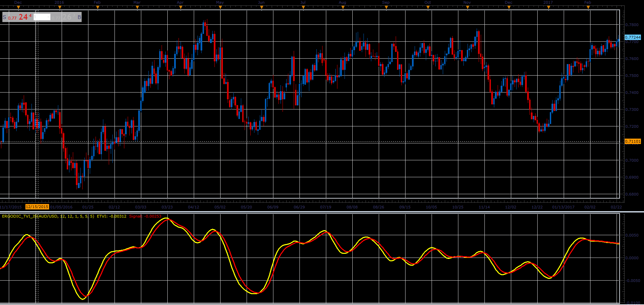The image size is (644, 305).
Task: Click the orange marker under 2017
Action: coord(548,7)
